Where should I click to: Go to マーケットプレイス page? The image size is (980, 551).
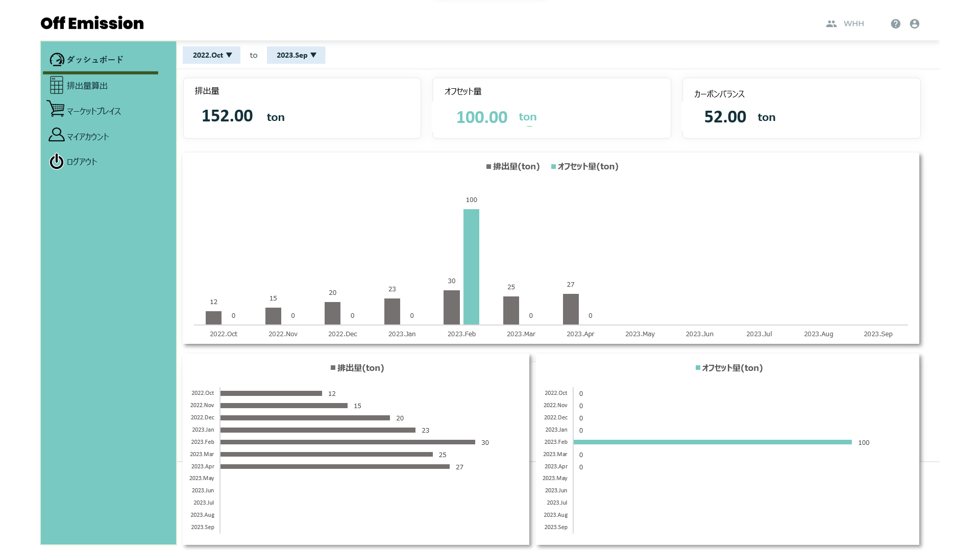tap(94, 111)
